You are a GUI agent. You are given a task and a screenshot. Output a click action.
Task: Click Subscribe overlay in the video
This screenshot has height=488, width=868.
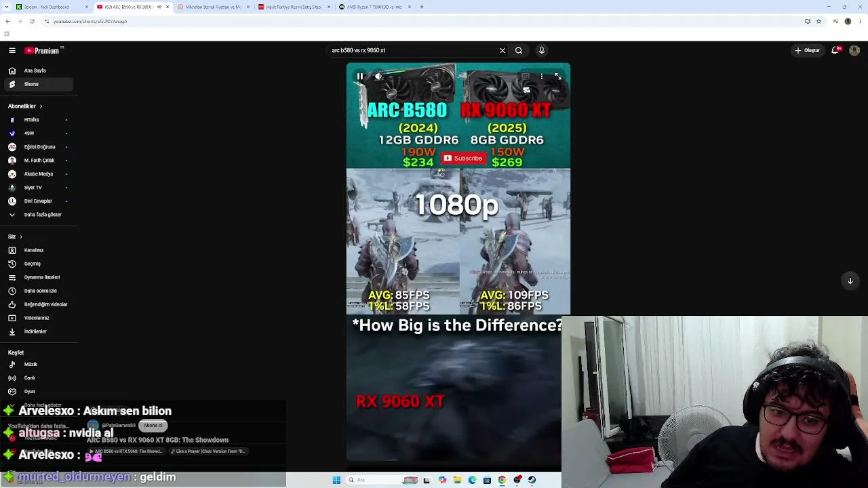pos(463,159)
